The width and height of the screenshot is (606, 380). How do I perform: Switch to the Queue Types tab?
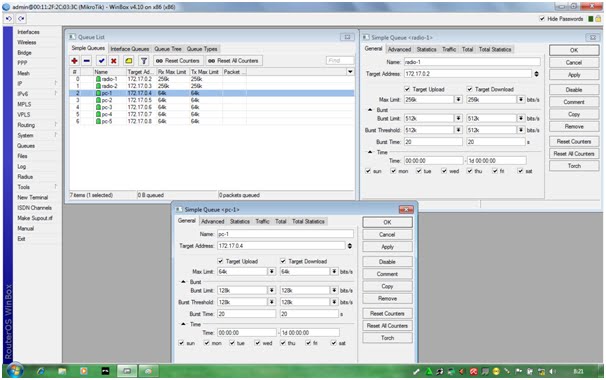coord(202,49)
